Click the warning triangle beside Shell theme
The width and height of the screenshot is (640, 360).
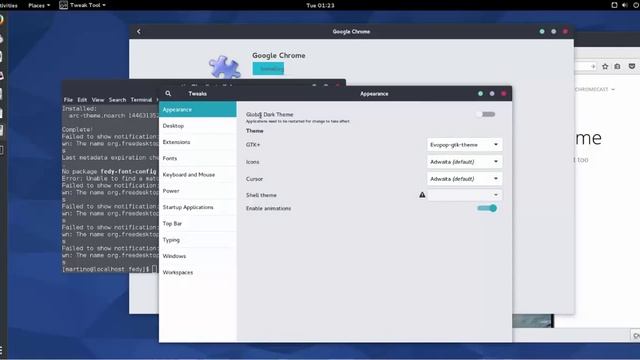[x=422, y=195]
